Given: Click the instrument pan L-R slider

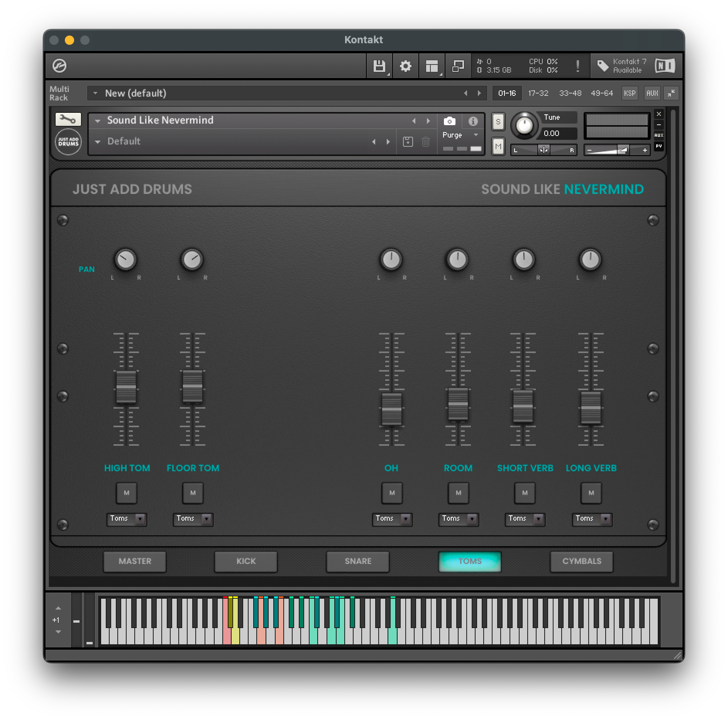Looking at the screenshot, I should coord(543,150).
